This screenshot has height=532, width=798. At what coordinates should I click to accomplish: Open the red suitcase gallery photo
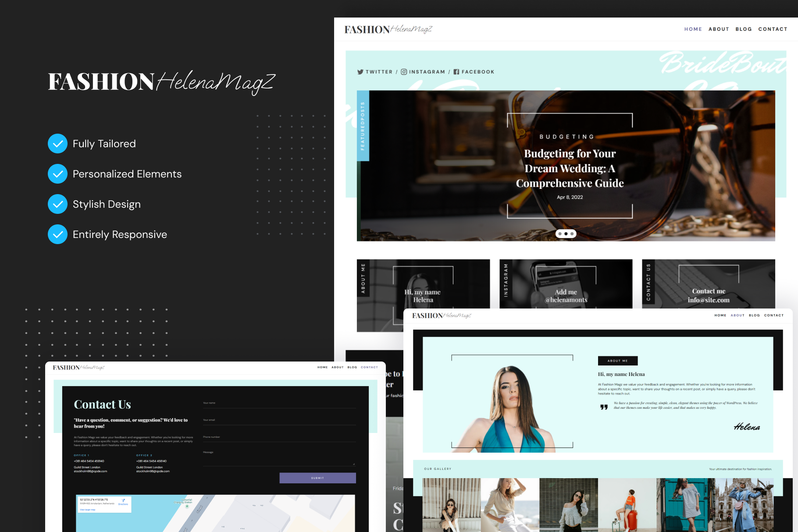[627, 505]
